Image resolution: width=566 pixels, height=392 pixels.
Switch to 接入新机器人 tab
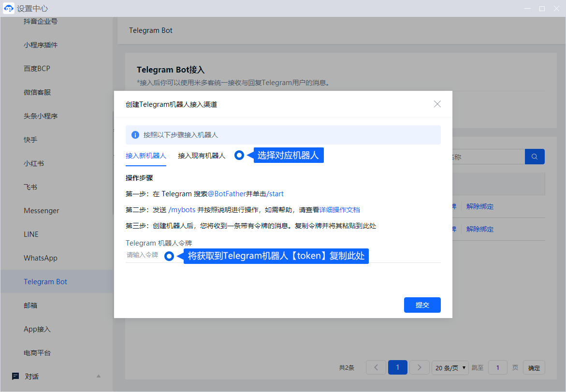[x=146, y=156]
